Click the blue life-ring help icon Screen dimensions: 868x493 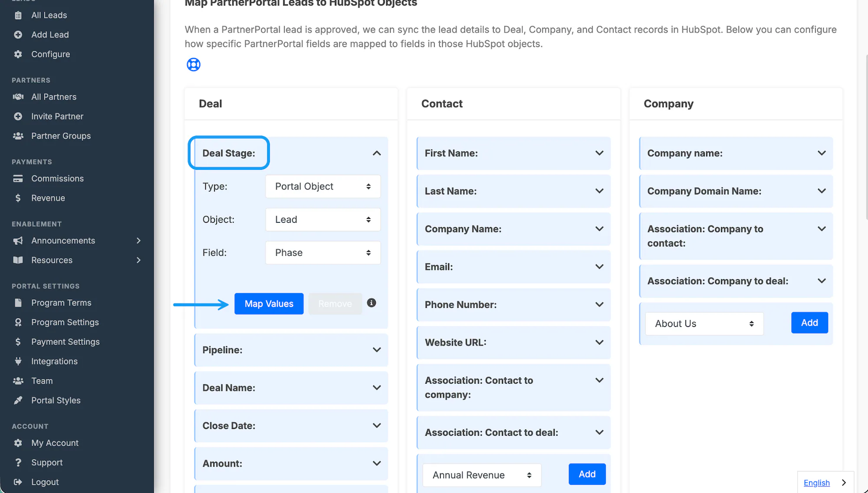pyautogui.click(x=194, y=65)
